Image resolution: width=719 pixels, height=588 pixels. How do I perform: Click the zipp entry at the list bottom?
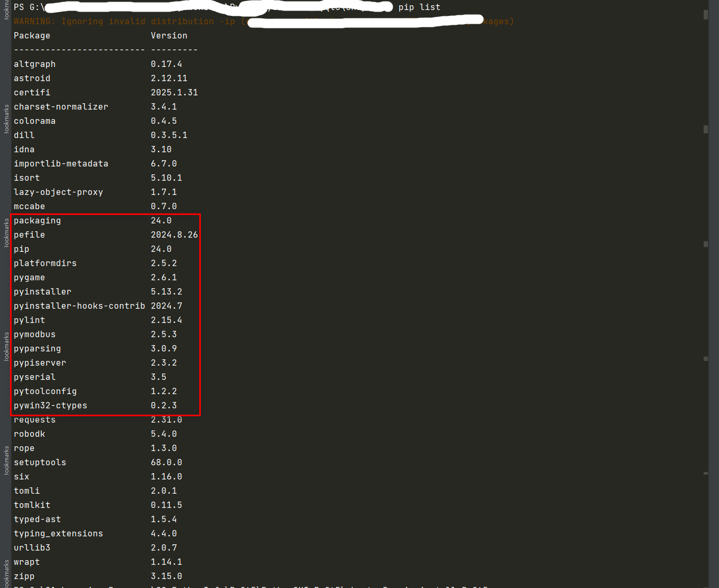(24, 576)
